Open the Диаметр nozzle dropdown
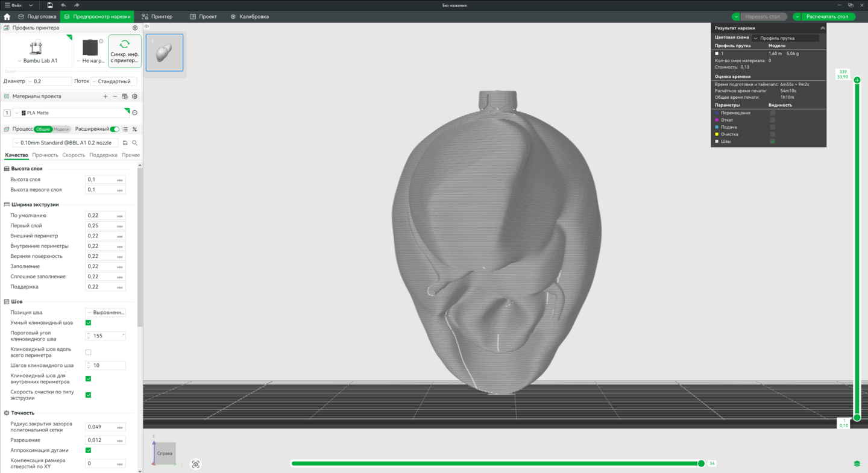 click(x=49, y=81)
